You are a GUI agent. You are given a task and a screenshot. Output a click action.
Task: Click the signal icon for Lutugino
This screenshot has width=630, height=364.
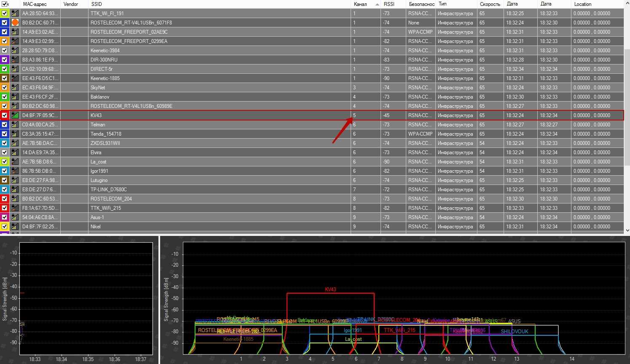coord(15,180)
